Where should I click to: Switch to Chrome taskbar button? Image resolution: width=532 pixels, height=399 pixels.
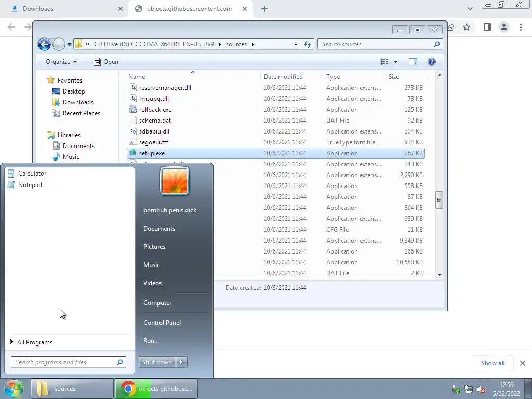(x=156, y=389)
